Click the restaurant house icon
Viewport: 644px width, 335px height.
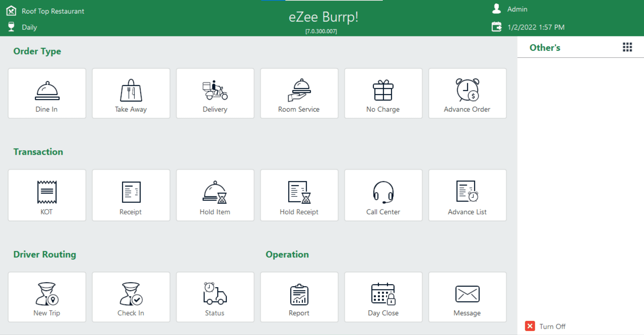(11, 11)
